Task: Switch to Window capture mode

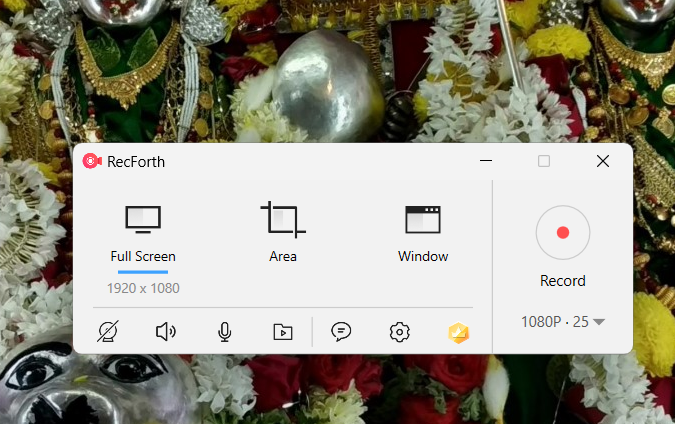Action: pyautogui.click(x=423, y=235)
